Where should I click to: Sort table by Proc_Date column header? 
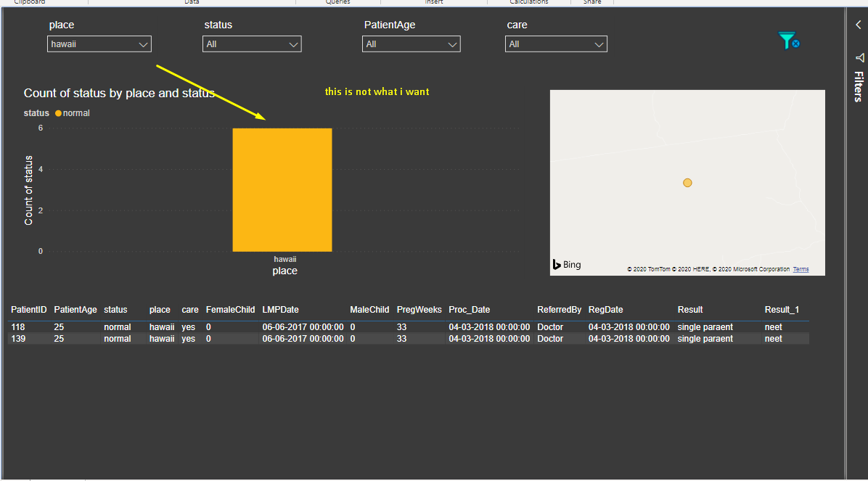[470, 310]
